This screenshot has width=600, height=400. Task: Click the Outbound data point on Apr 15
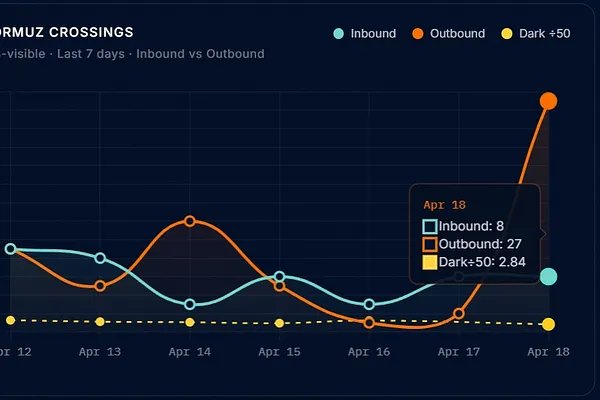coord(280,287)
